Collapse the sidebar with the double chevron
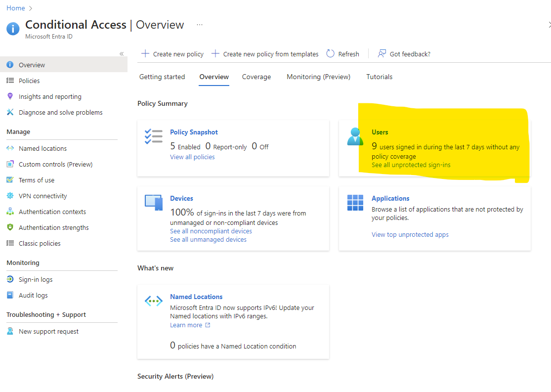This screenshot has width=551, height=392. 122,54
